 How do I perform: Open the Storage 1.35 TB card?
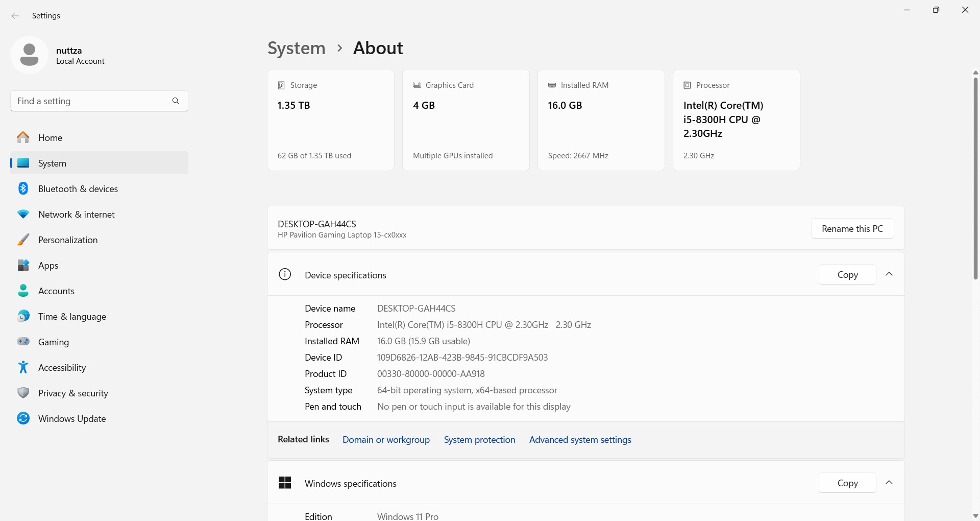point(331,120)
